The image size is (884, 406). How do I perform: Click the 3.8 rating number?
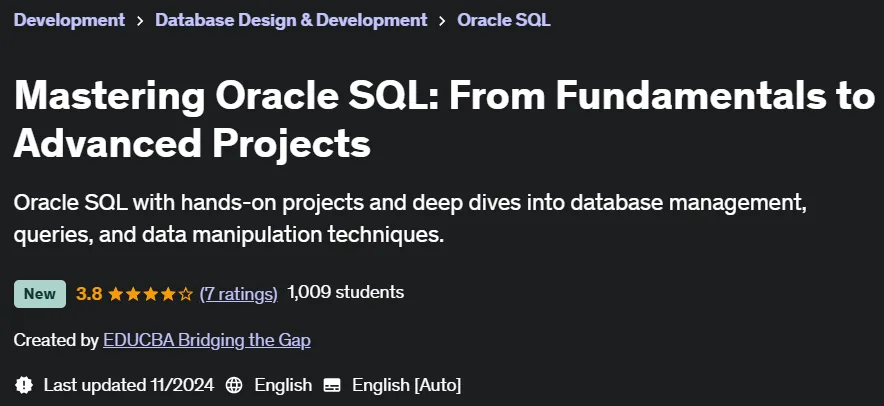click(89, 294)
